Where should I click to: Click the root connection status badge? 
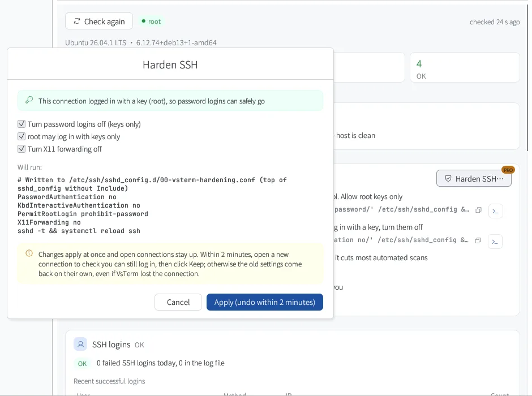click(151, 21)
